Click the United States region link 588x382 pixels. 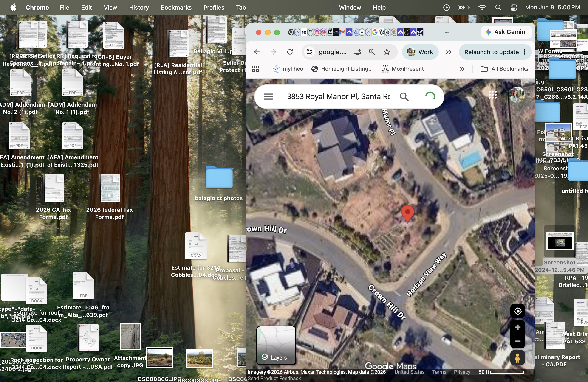(409, 372)
